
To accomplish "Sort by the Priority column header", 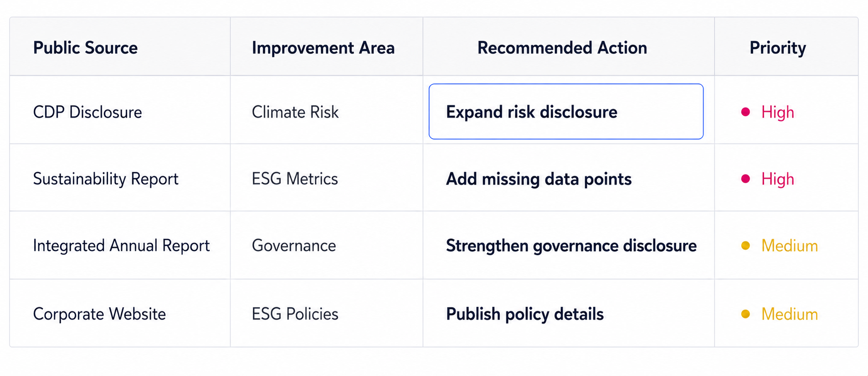I will point(777,48).
